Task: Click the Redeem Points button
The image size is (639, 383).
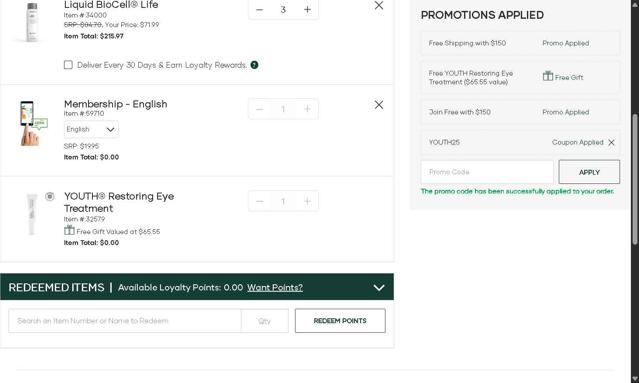Action: pos(340,321)
